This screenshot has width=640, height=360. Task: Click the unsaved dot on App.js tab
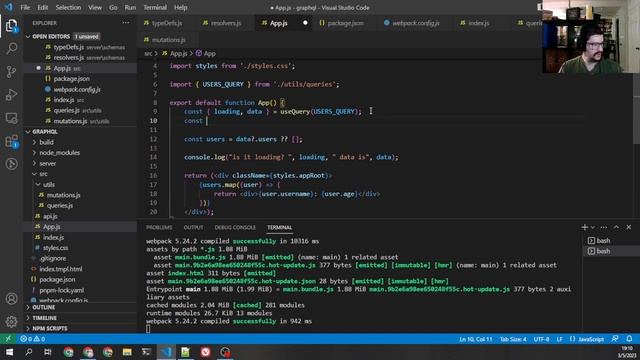[x=305, y=23]
